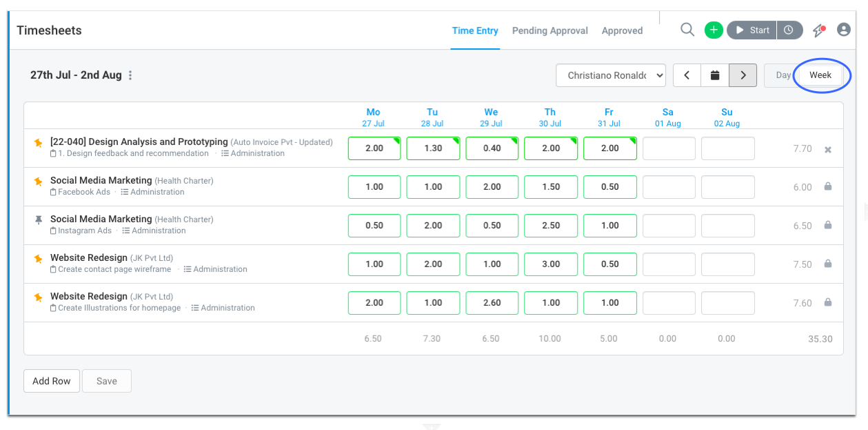
Task: Open the lightning bolt notifications icon
Action: (818, 30)
